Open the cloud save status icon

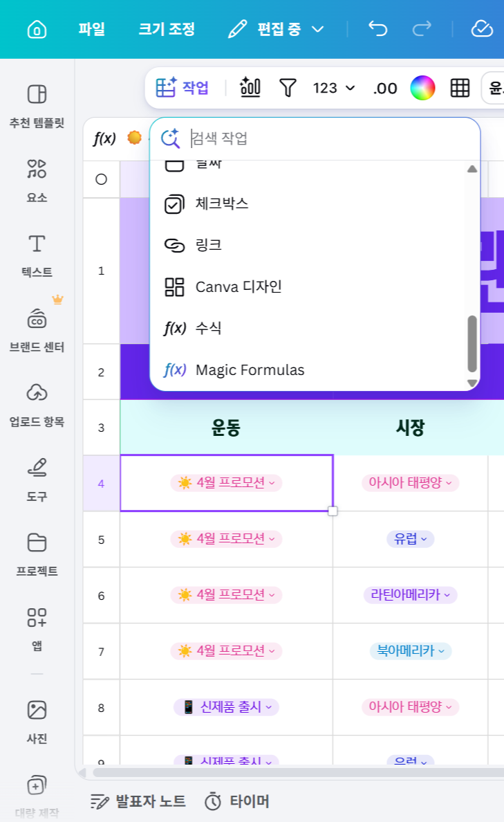click(482, 28)
